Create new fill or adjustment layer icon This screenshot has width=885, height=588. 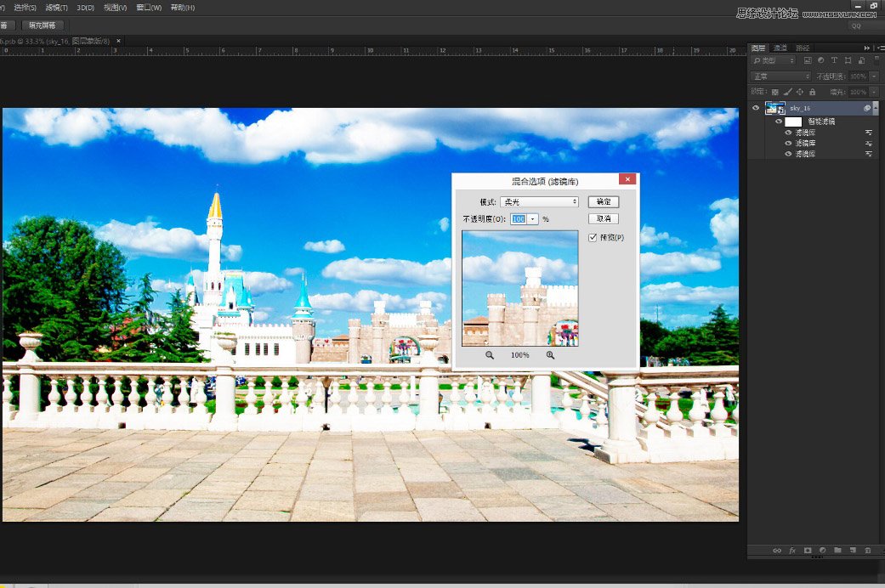coord(822,551)
